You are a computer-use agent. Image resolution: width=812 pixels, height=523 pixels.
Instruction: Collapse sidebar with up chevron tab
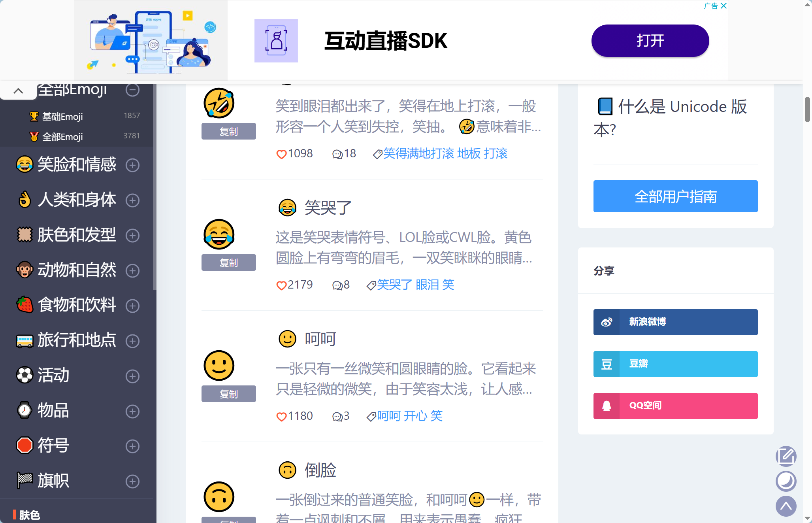tap(18, 91)
